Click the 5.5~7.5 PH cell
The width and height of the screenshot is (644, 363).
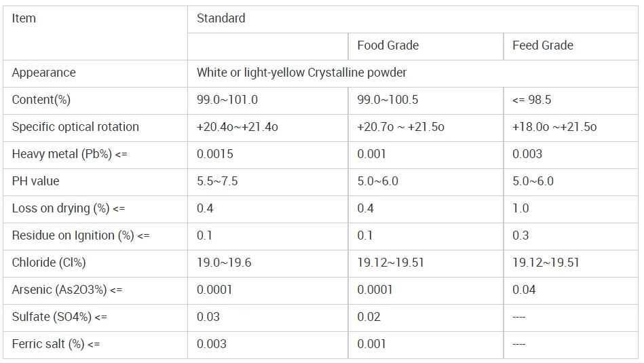[268, 182]
